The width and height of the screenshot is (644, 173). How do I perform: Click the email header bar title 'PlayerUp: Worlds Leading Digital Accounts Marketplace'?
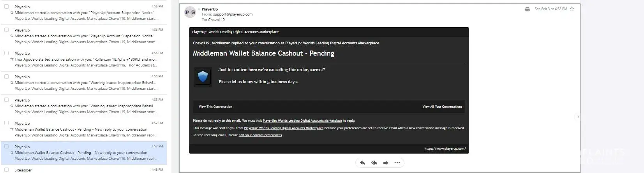(x=235, y=32)
